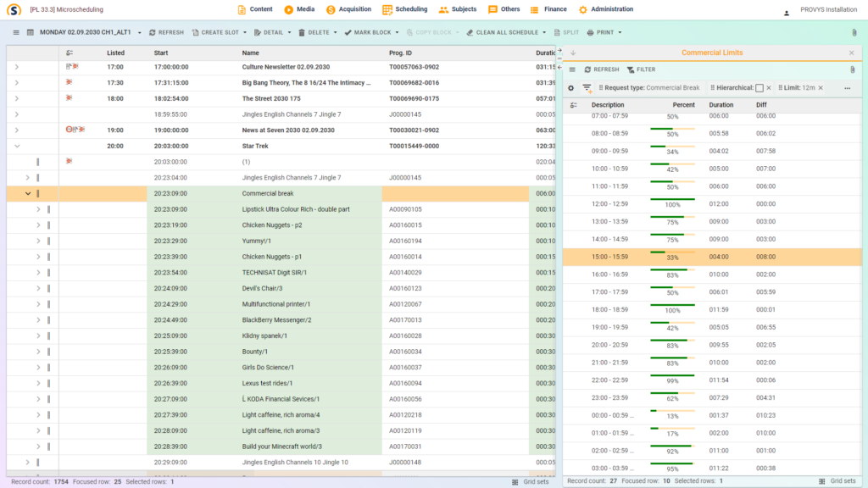868x488 pixels.
Task: Open the Acquisition menu
Action: [348, 9]
